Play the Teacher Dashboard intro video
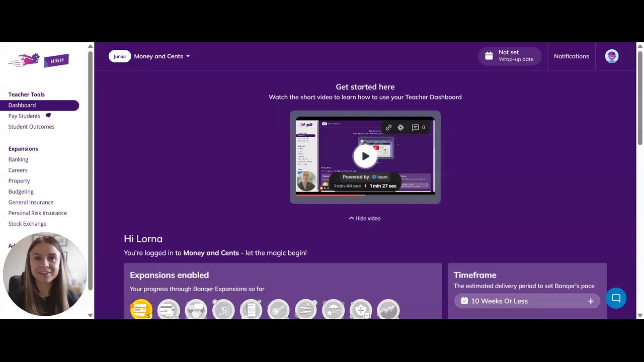644x362 pixels. pyautogui.click(x=365, y=156)
